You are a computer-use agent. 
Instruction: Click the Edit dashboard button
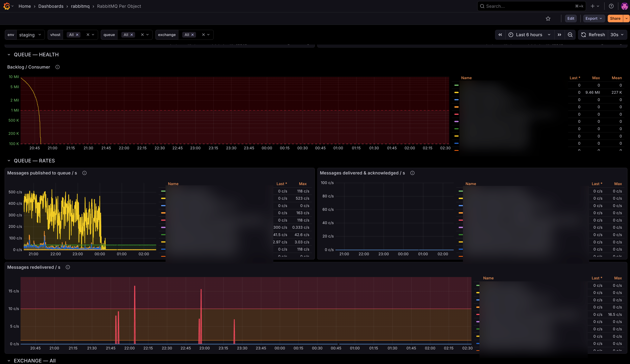coord(571,18)
